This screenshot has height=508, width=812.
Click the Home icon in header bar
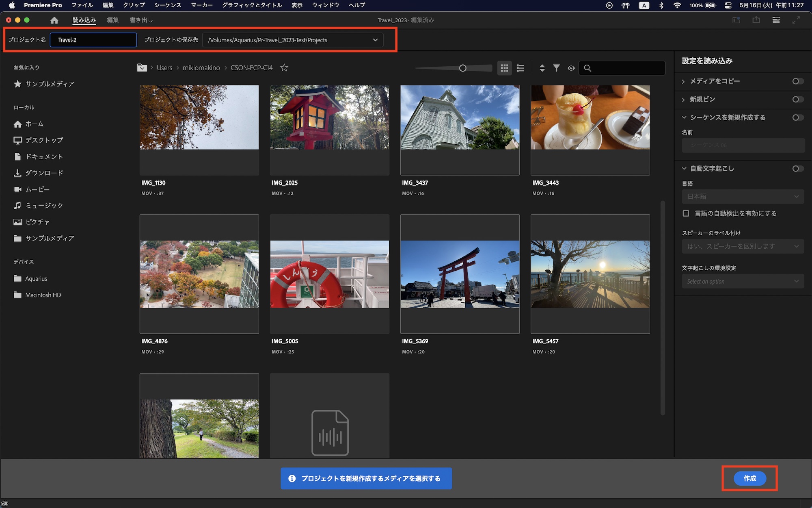coord(54,20)
